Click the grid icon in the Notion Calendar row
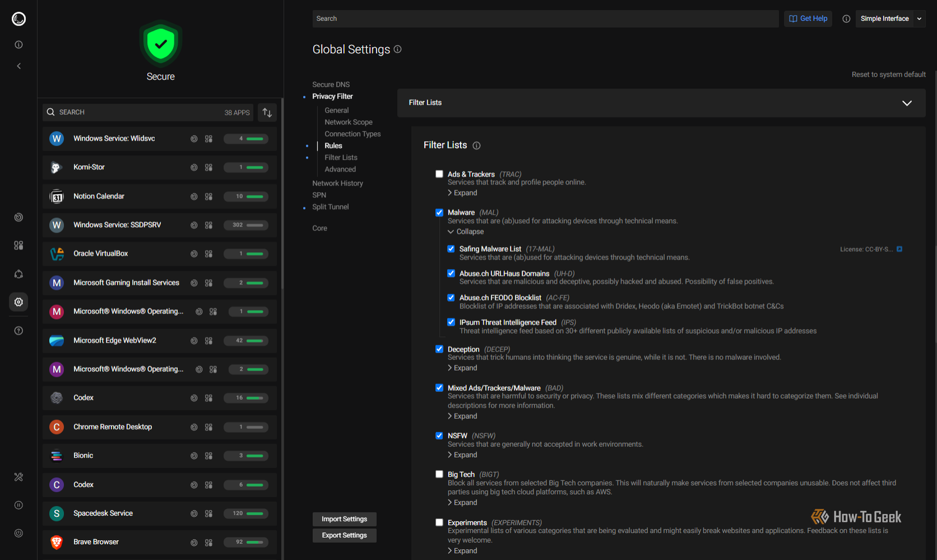Viewport: 937px width, 560px height. point(208,197)
